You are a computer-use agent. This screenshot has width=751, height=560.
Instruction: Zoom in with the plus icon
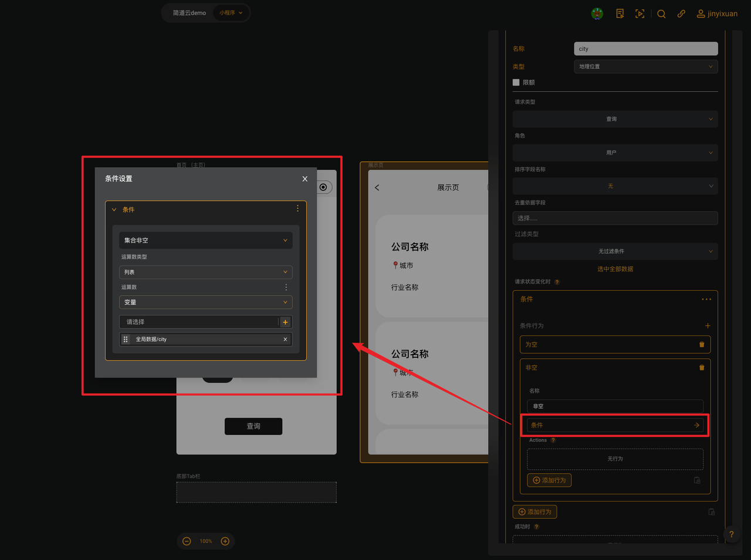(x=225, y=541)
